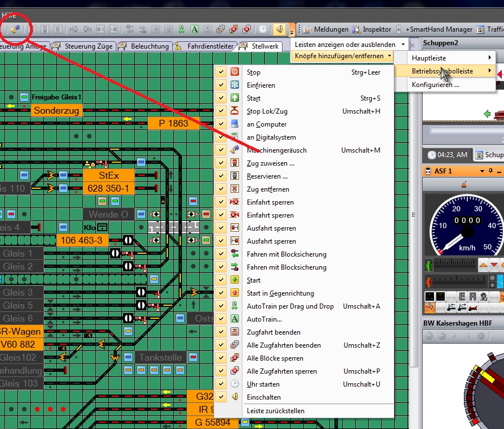504x429 pixels.
Task: Click the Meldungen toolbar button
Action: (x=326, y=29)
